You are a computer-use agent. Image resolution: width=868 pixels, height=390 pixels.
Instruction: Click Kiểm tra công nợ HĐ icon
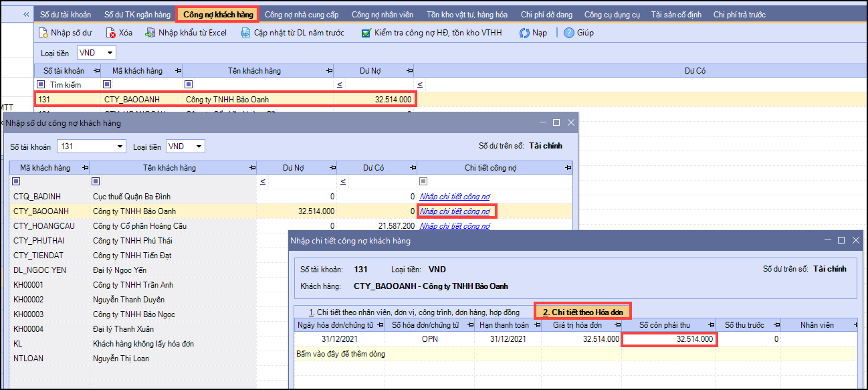(366, 33)
